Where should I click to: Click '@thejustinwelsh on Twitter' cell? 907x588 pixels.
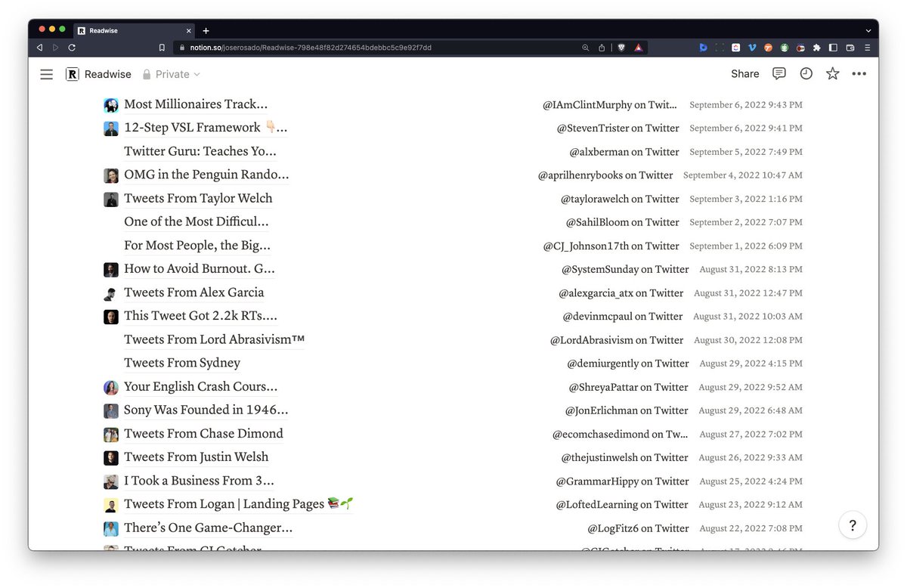[x=624, y=457]
